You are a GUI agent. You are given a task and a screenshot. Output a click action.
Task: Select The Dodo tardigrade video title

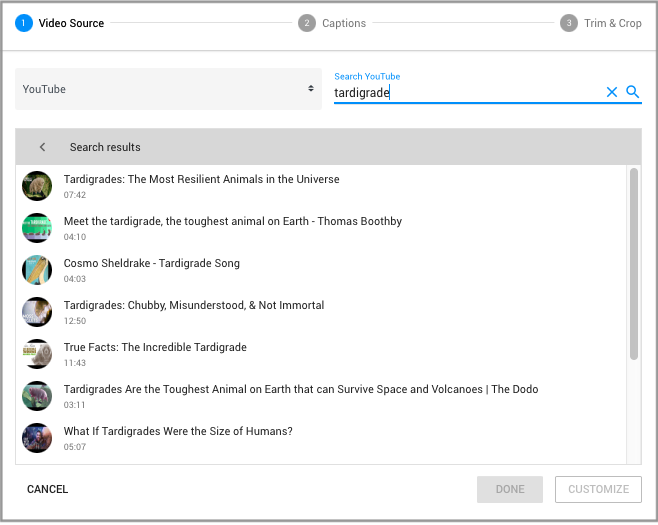300,389
